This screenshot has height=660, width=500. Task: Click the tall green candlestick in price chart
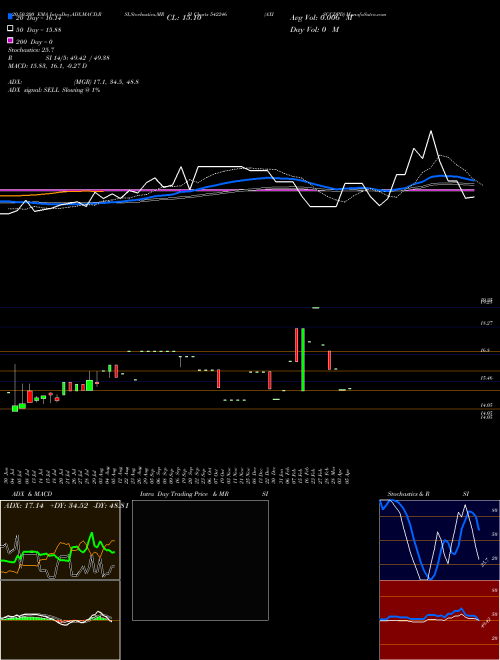(303, 359)
